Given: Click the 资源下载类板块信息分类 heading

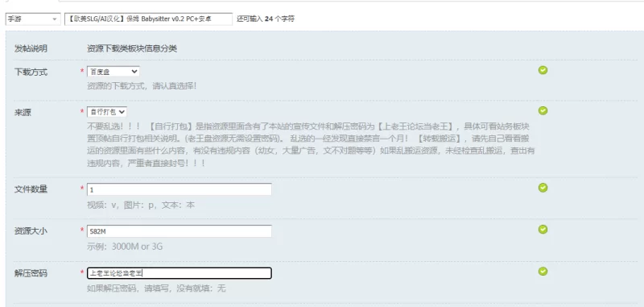Looking at the screenshot, I should 132,48.
